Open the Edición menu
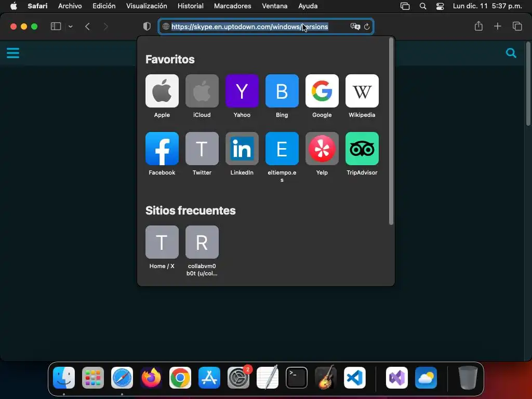532x399 pixels. (104, 6)
